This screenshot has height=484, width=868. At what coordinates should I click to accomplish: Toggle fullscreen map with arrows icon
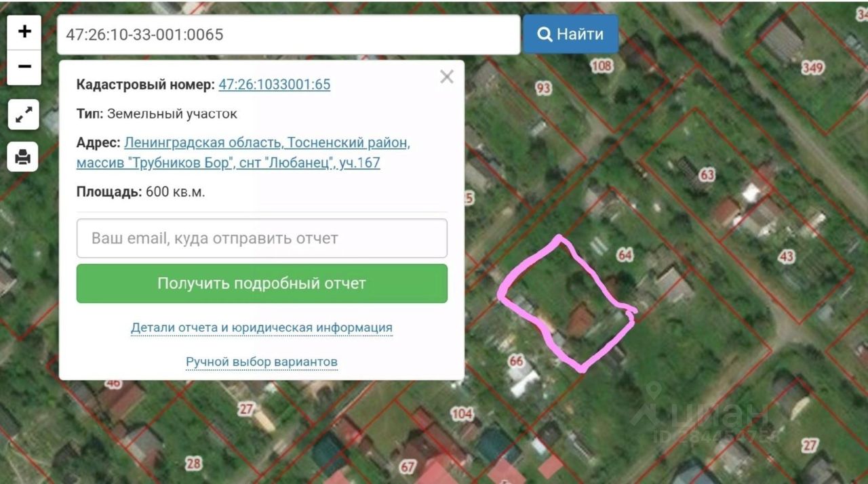[24, 115]
